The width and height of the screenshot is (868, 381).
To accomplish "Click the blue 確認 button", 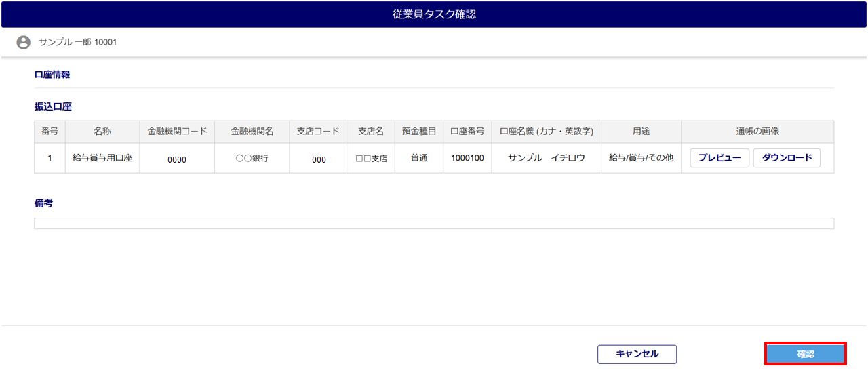I will tap(805, 354).
